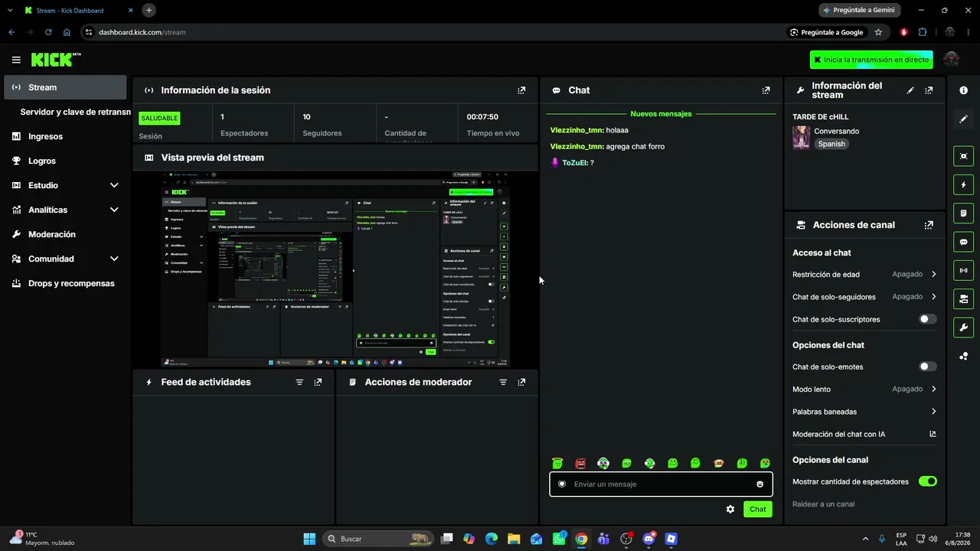Click the pencil icon in the right sidebar
The image size is (980, 551).
point(963,119)
